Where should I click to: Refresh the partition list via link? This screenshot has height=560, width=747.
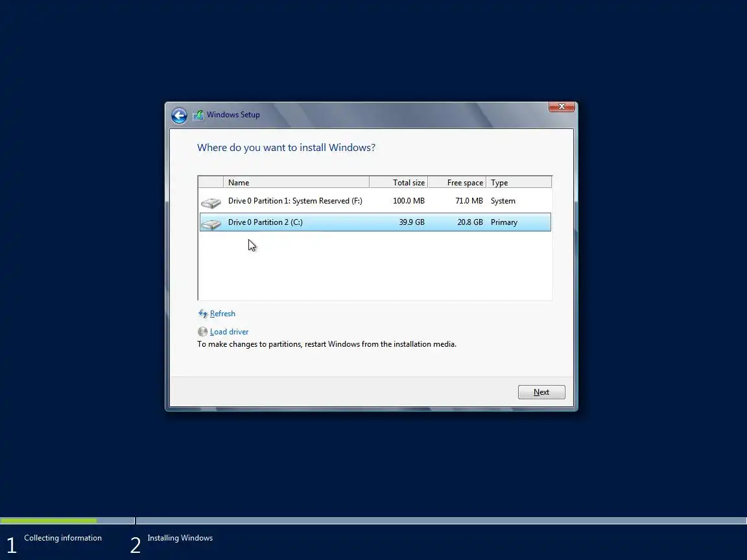222,313
